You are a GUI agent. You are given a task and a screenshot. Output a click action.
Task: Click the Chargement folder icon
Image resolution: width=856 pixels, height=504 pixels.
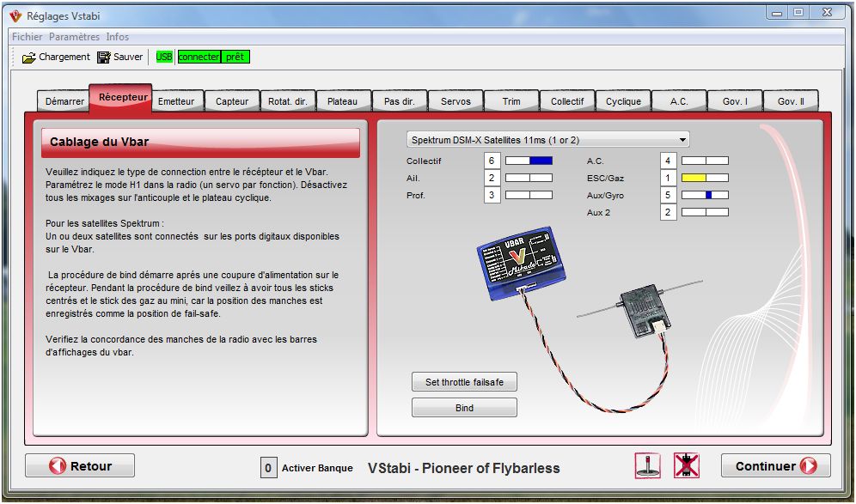(29, 58)
